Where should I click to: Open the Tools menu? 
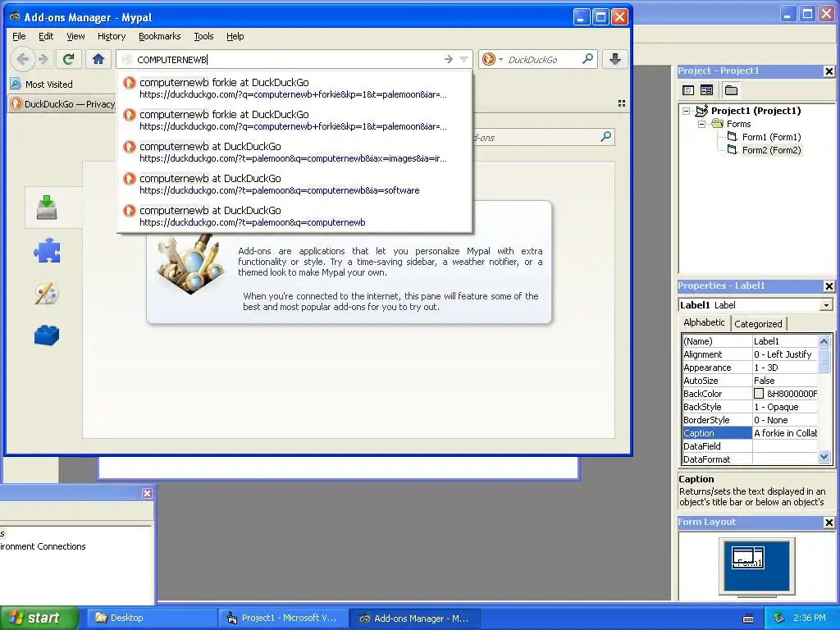(203, 36)
